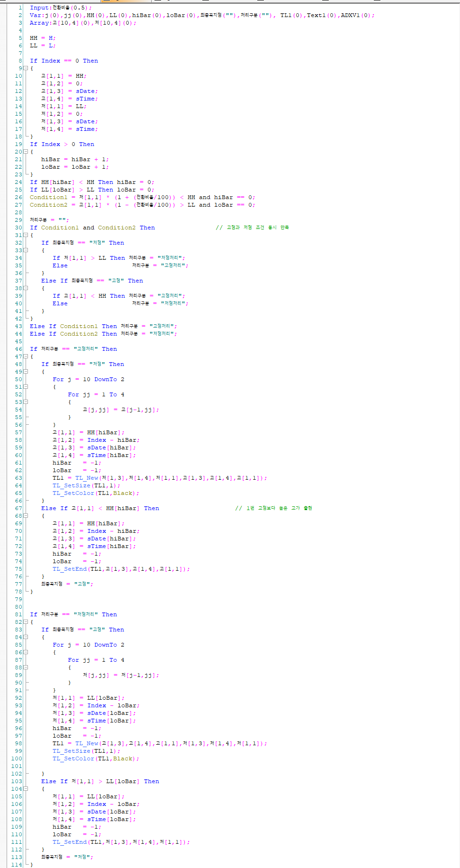Screen dimensions: 460x868
Task: Place cursor on TL_New call at line 63
Action: pyautogui.click(x=86, y=478)
